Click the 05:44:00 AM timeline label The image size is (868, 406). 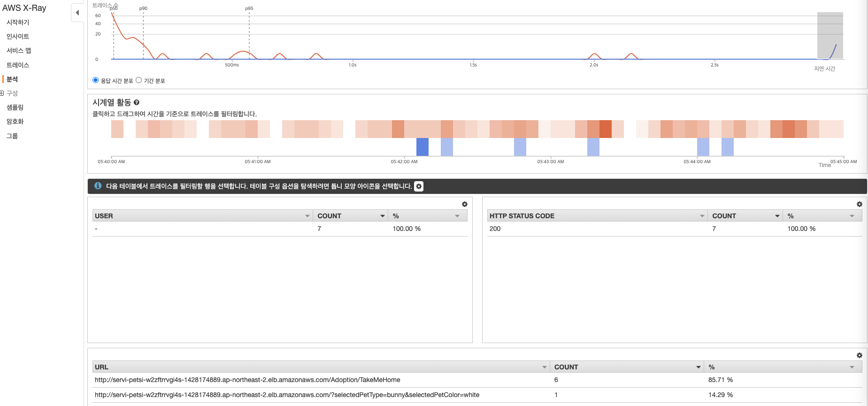[x=697, y=161]
